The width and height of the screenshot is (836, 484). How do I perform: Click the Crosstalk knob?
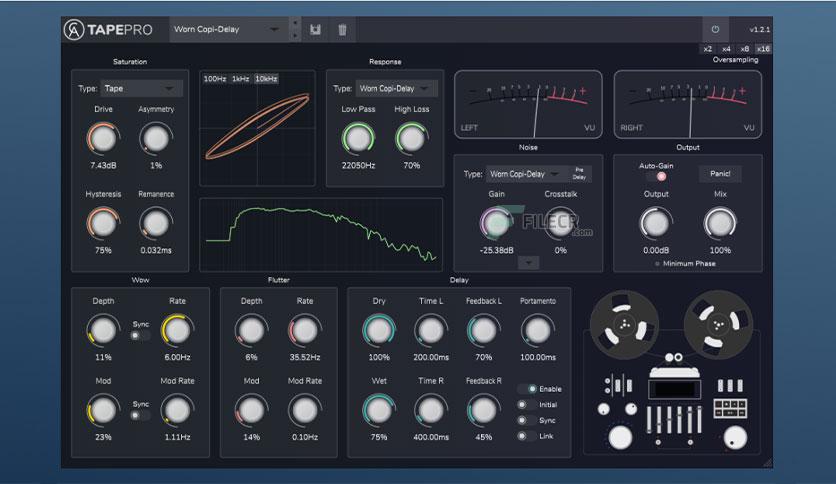pyautogui.click(x=560, y=223)
